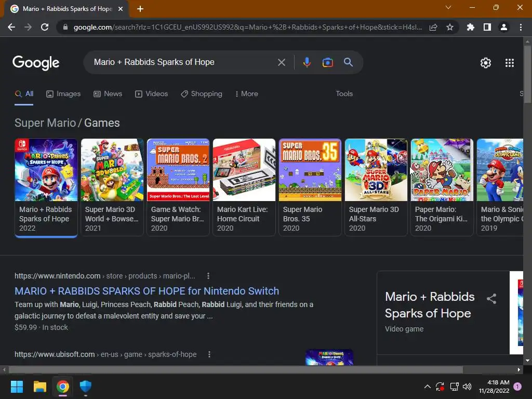
Task: Open the clock and date in taskbar
Action: [x=494, y=387]
